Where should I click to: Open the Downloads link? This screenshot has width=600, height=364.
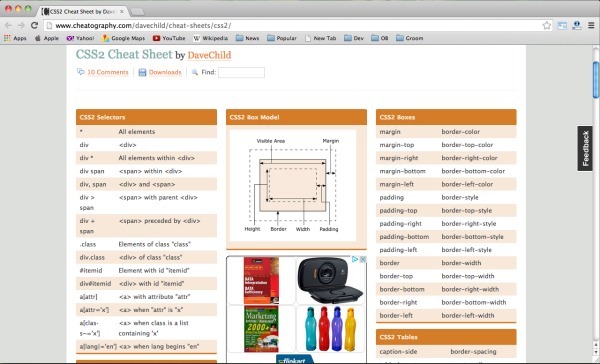tap(165, 72)
